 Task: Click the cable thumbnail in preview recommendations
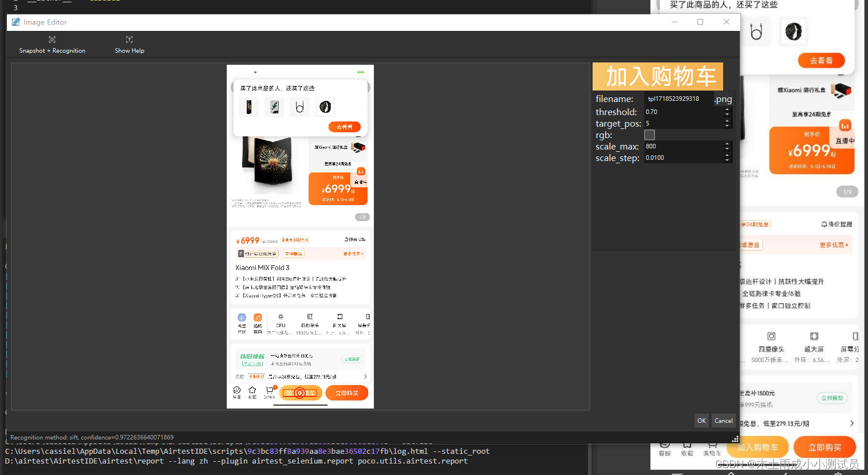[x=299, y=107]
